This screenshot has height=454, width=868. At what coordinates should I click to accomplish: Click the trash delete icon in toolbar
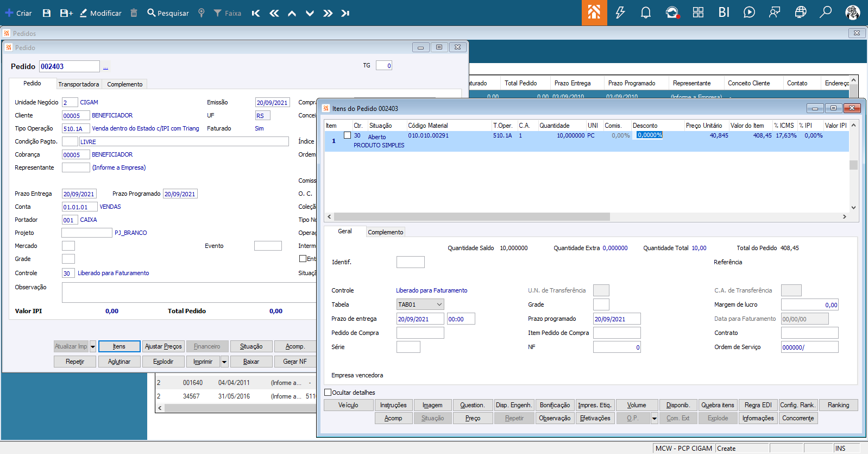click(134, 13)
